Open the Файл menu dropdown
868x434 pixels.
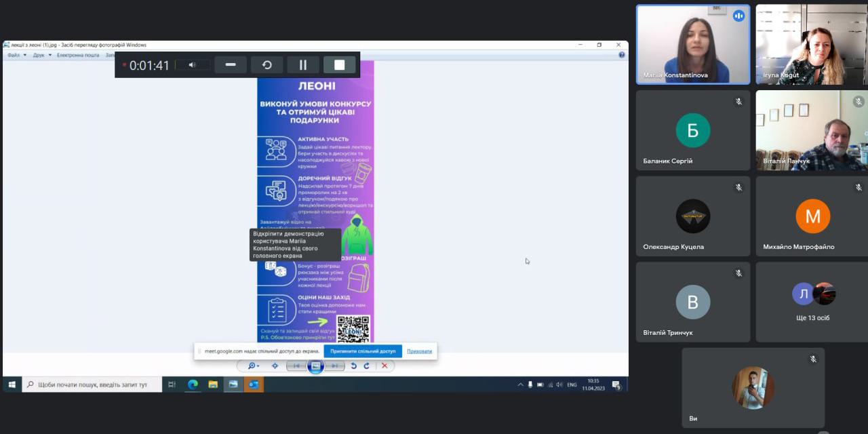click(x=17, y=55)
